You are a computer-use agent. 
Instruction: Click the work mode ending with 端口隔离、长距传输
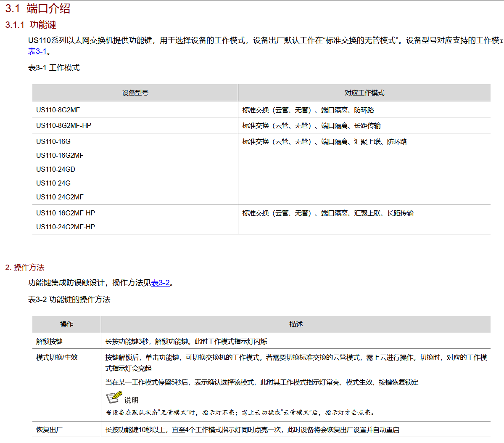coord(311,125)
